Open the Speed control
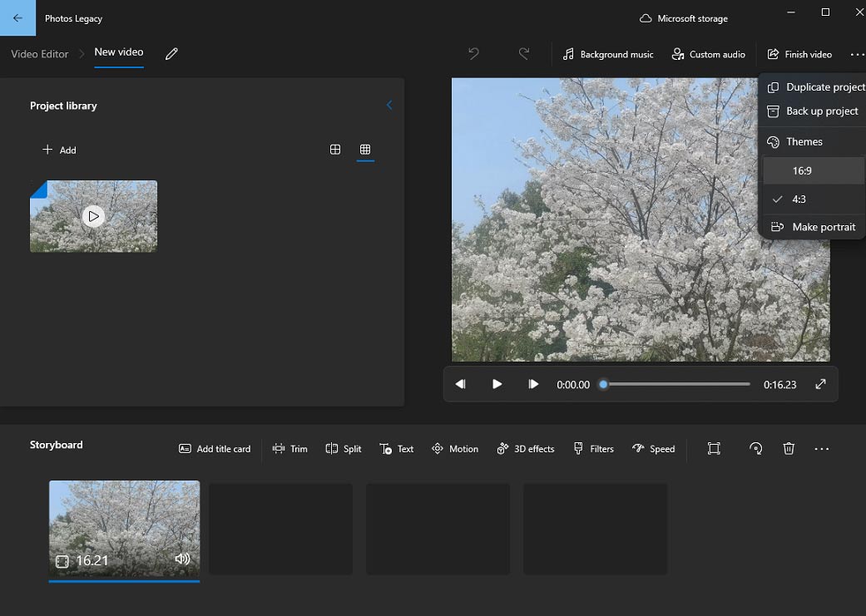This screenshot has width=866, height=616. 653,449
